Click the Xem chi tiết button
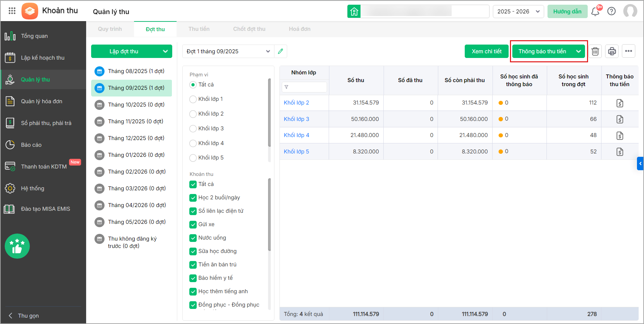 487,51
